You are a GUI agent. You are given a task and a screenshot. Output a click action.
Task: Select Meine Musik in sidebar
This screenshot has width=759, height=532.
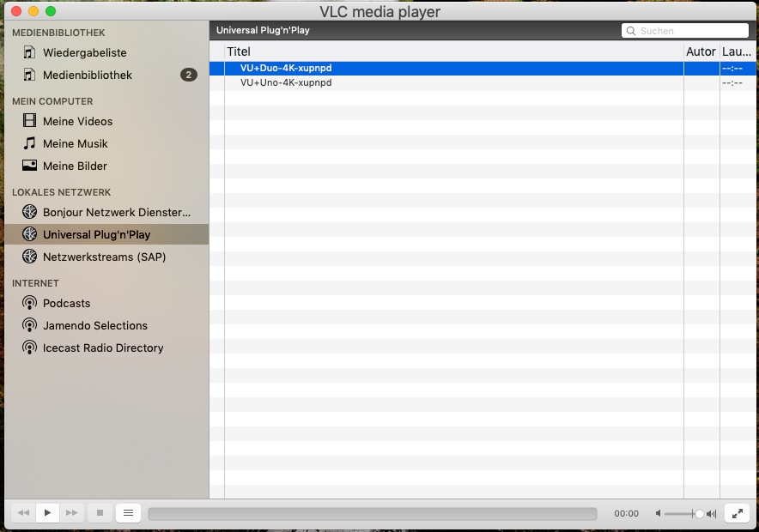click(75, 143)
